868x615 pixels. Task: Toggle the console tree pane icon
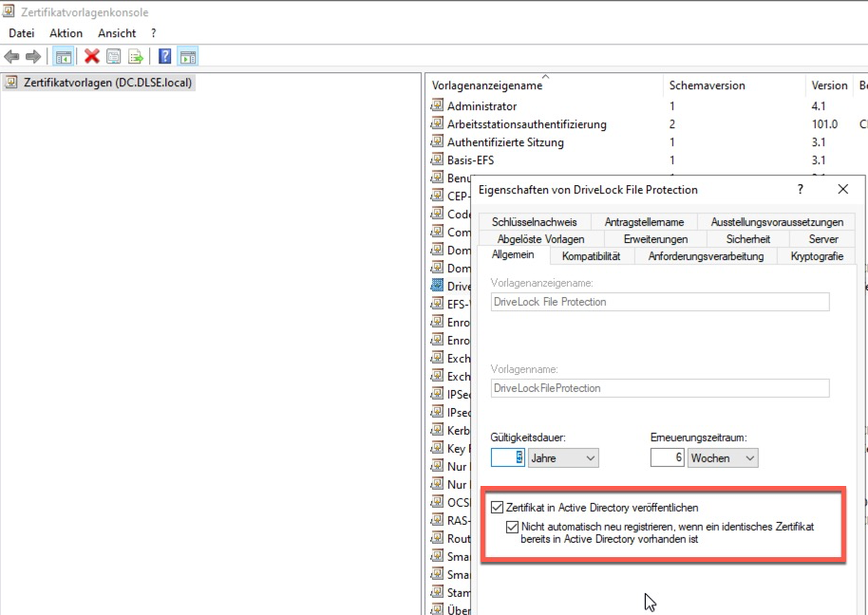click(63, 57)
